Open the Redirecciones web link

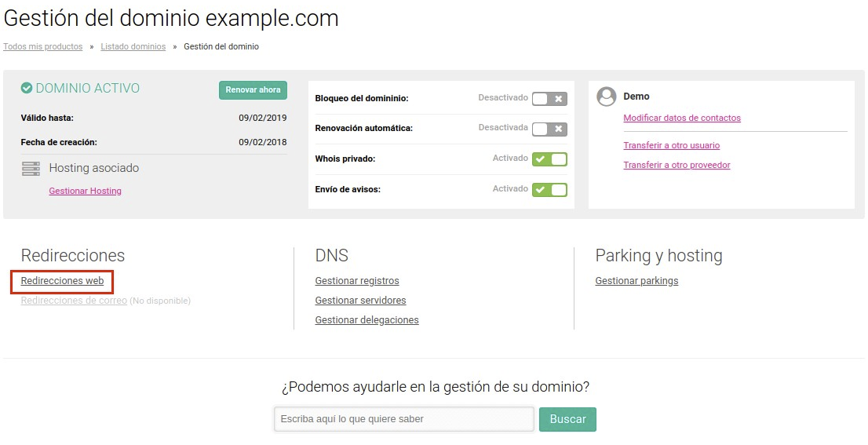[x=63, y=281]
